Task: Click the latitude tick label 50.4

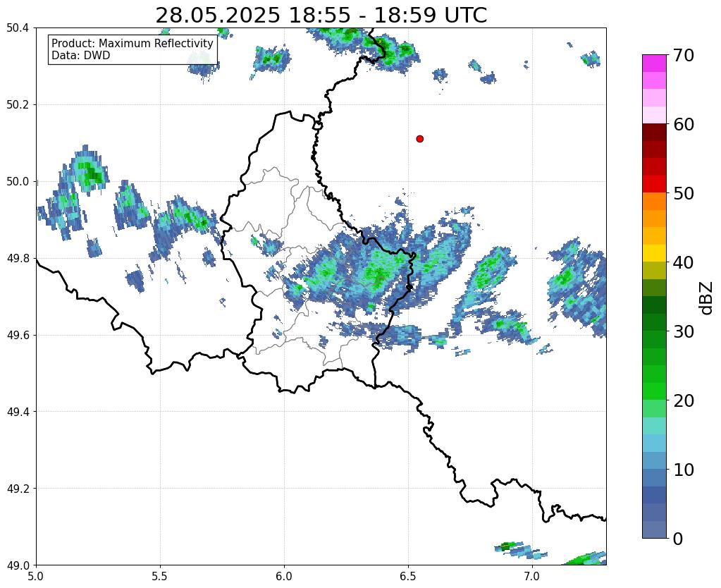Action: tap(18, 28)
